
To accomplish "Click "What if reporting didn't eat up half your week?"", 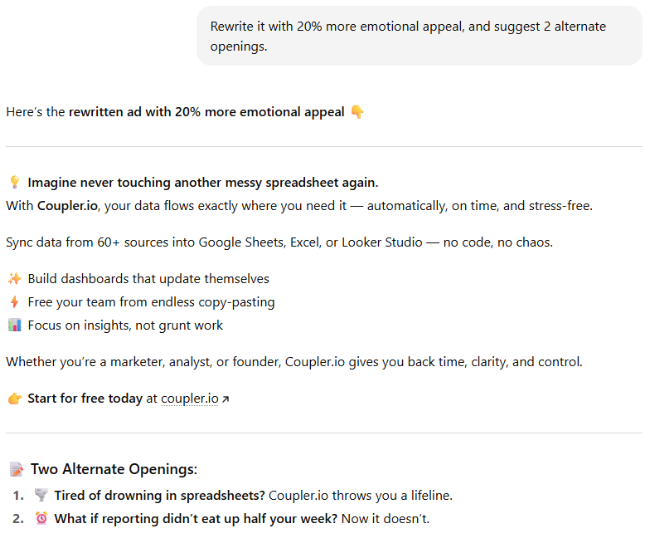I will click(x=196, y=519).
